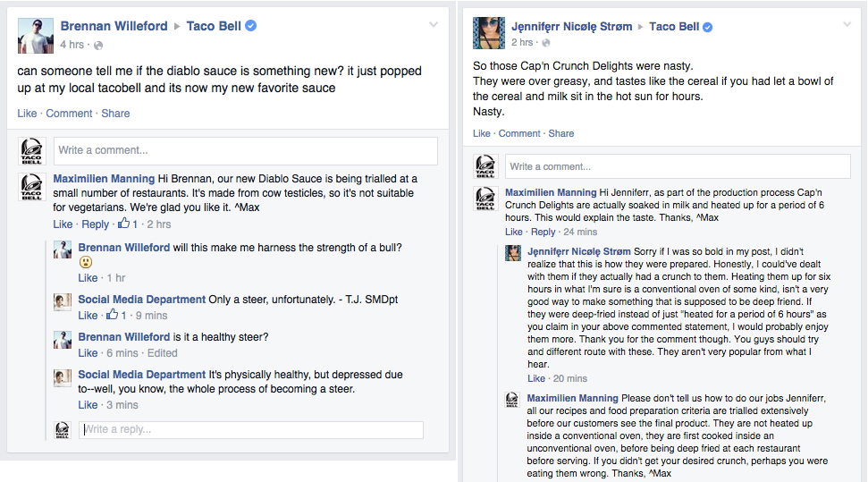Click verified badge beside Taco Bell in Brennan's post
Image resolution: width=868 pixels, height=482 pixels.
(x=251, y=26)
